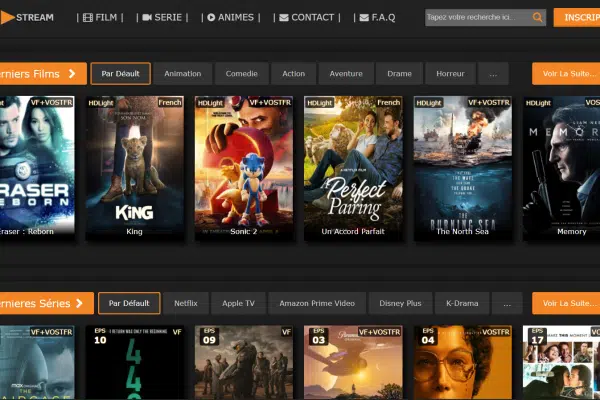This screenshot has height=400, width=600.
Task: Open The North Sea movie poster
Action: (x=463, y=168)
